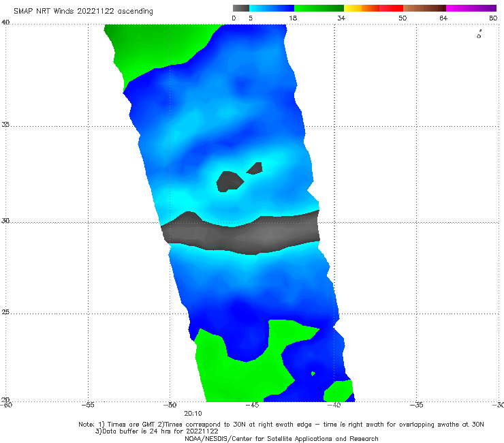Click the 'Note: 1) Times are GMT' line
504x443 pixels.
(281, 425)
